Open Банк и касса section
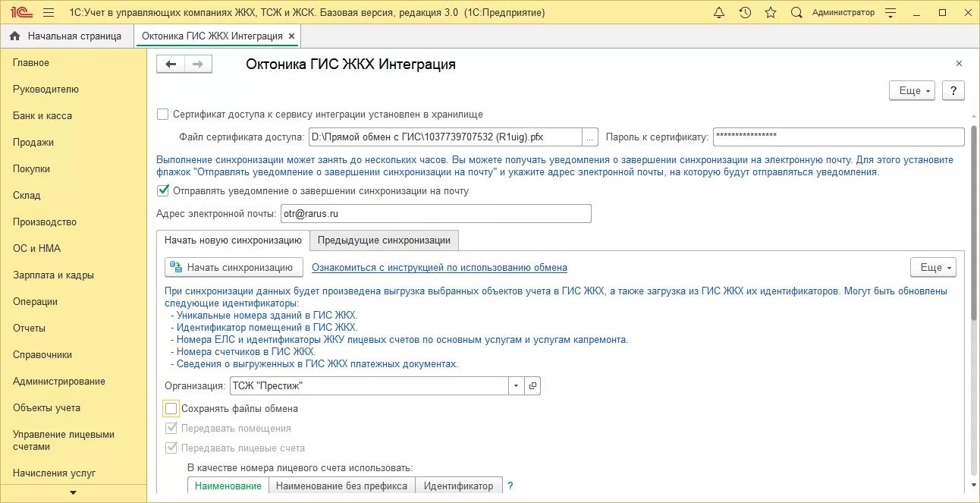 click(x=42, y=115)
